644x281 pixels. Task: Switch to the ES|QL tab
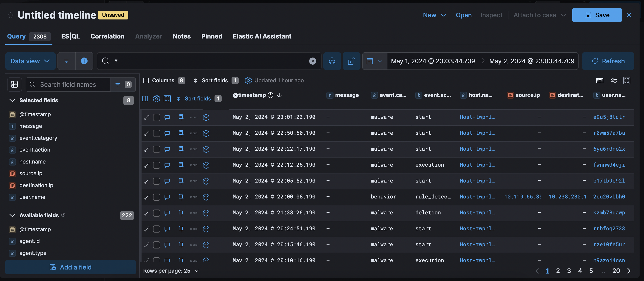[70, 36]
